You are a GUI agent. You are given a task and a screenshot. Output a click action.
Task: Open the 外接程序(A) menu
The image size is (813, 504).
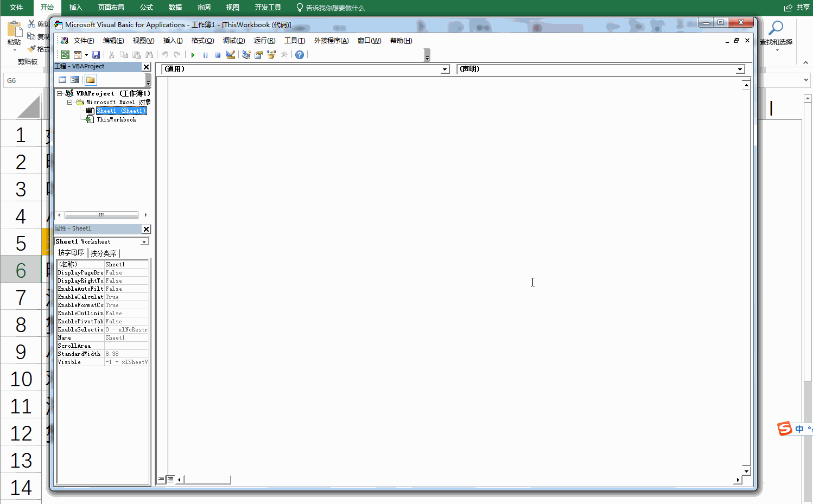(x=332, y=41)
